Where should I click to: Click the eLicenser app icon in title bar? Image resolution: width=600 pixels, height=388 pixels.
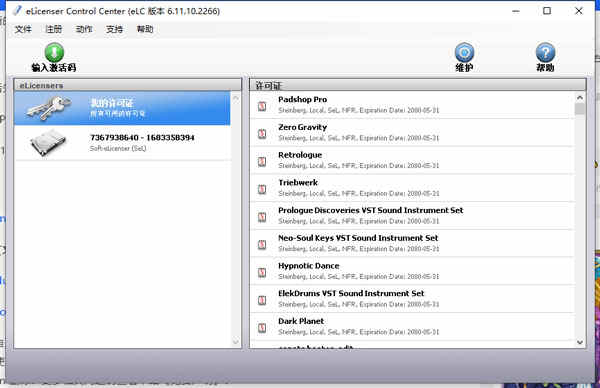(x=17, y=11)
